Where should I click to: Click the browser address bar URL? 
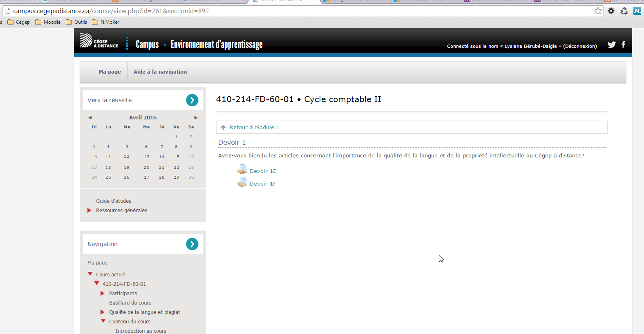click(111, 11)
